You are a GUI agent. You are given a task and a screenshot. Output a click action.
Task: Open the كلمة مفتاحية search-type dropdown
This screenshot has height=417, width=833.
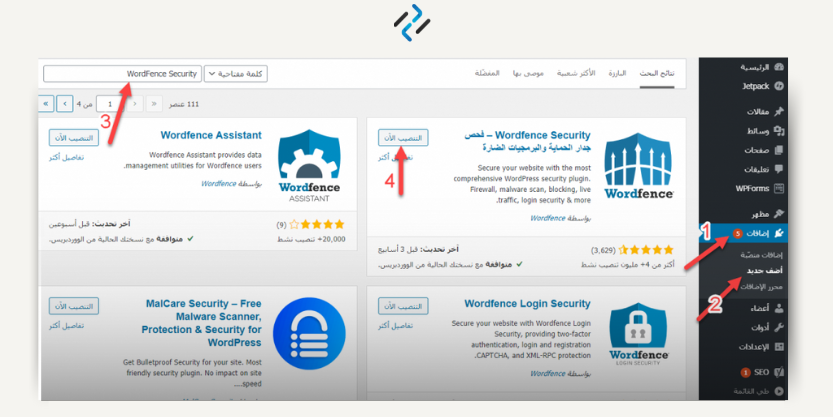(236, 74)
